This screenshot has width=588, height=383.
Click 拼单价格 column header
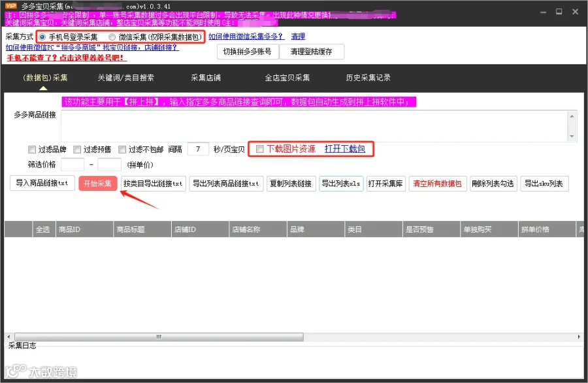(547, 229)
